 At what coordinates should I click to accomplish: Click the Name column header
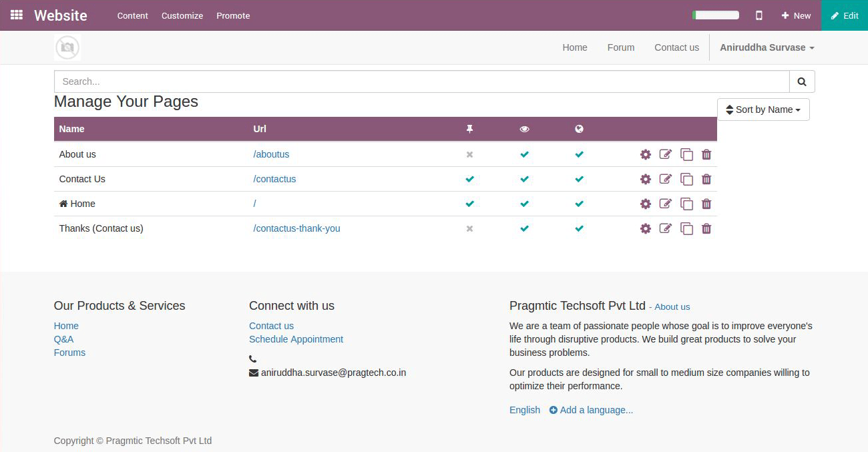pyautogui.click(x=71, y=129)
